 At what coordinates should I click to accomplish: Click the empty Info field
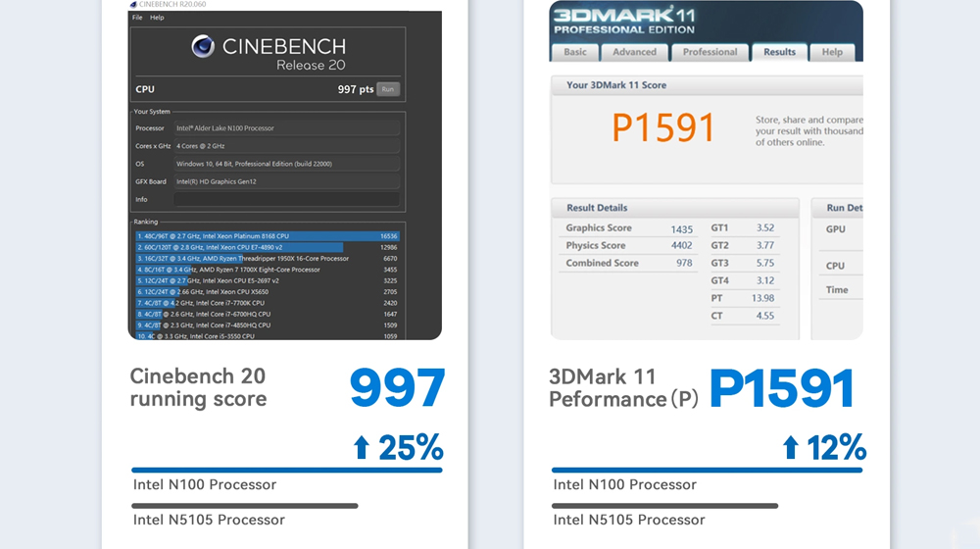286,199
